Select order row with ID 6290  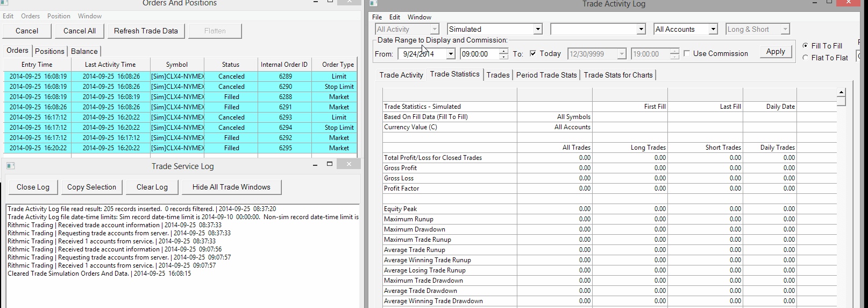click(x=180, y=87)
